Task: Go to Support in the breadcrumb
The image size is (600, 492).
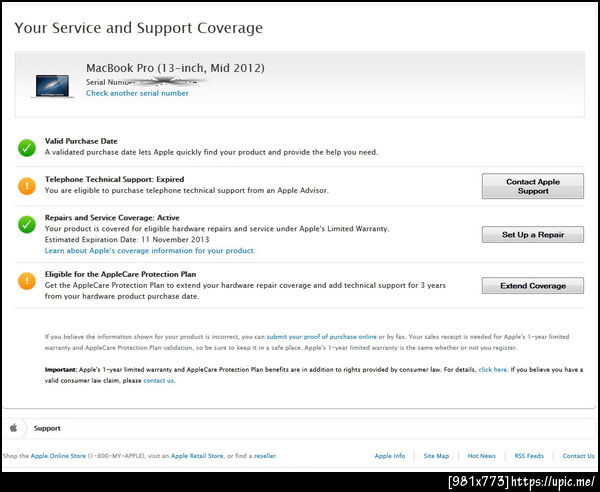Action: coord(47,428)
